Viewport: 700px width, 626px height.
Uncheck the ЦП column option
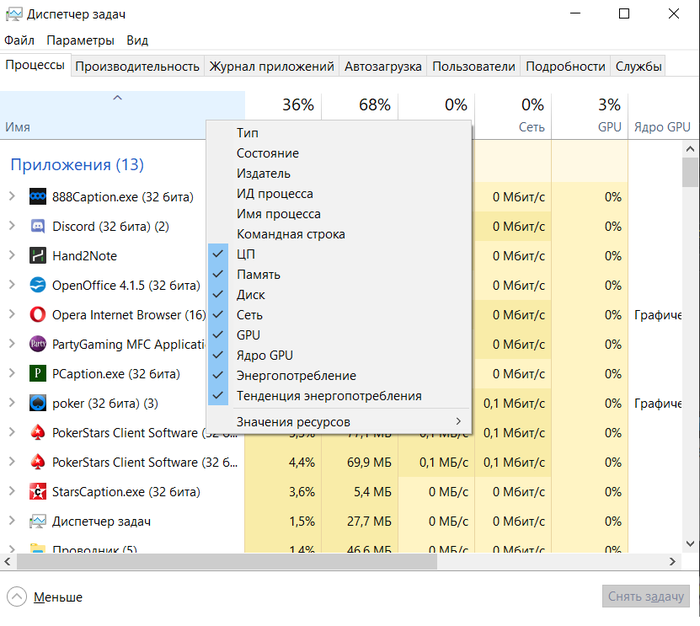coord(338,254)
